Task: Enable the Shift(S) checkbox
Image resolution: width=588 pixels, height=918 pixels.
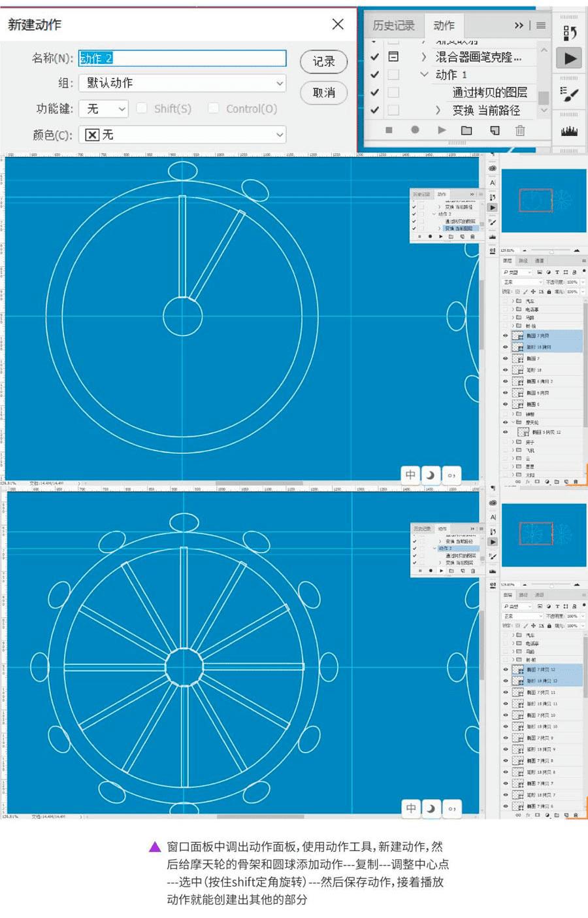Action: [x=142, y=109]
